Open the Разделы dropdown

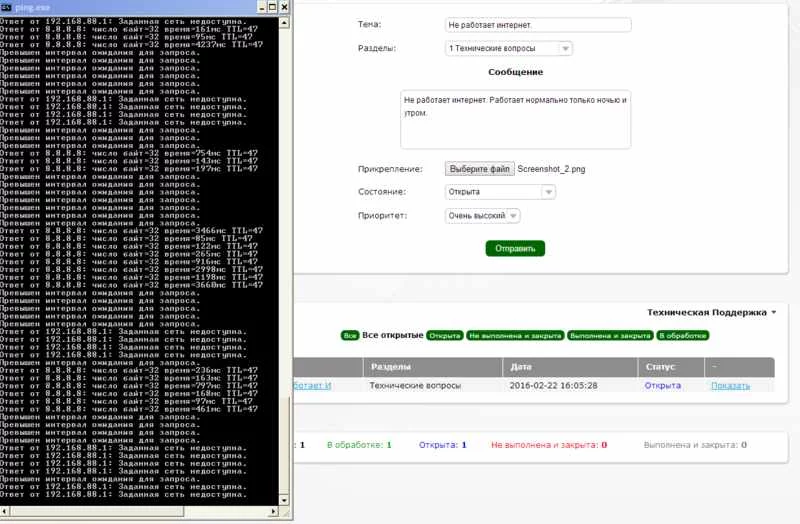[509, 48]
